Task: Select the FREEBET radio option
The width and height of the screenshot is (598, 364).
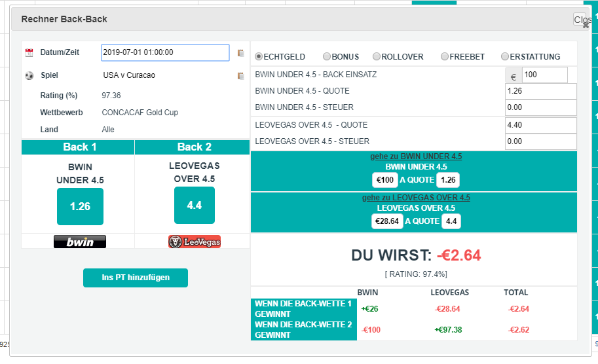Action: [x=445, y=57]
